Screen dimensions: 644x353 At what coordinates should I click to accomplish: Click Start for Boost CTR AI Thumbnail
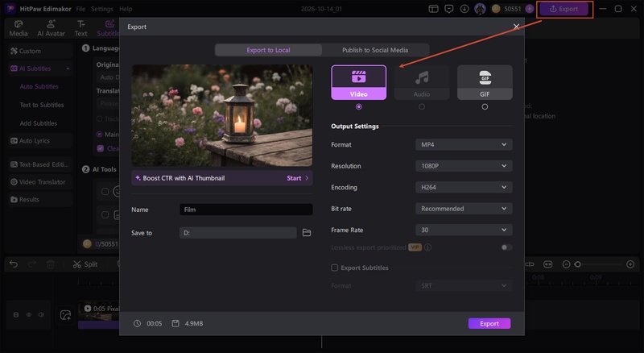tap(297, 178)
